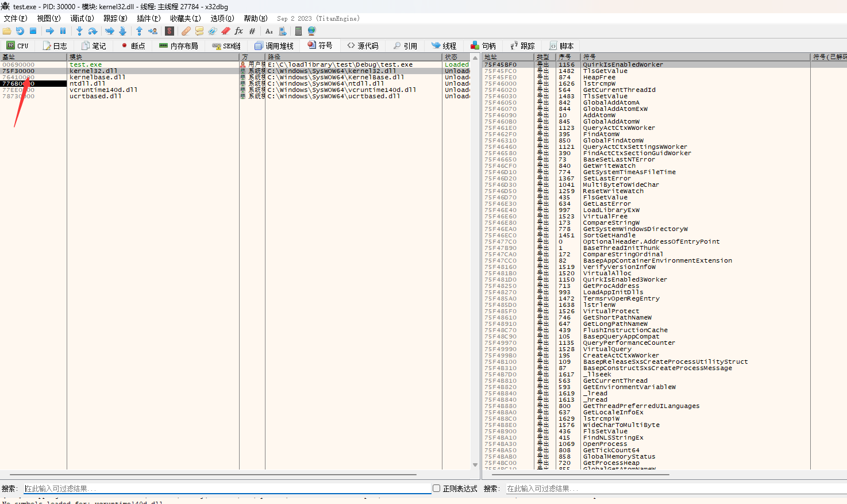Image resolution: width=847 pixels, height=504 pixels.
Task: Click the Scylla red S icon
Action: (x=170, y=31)
